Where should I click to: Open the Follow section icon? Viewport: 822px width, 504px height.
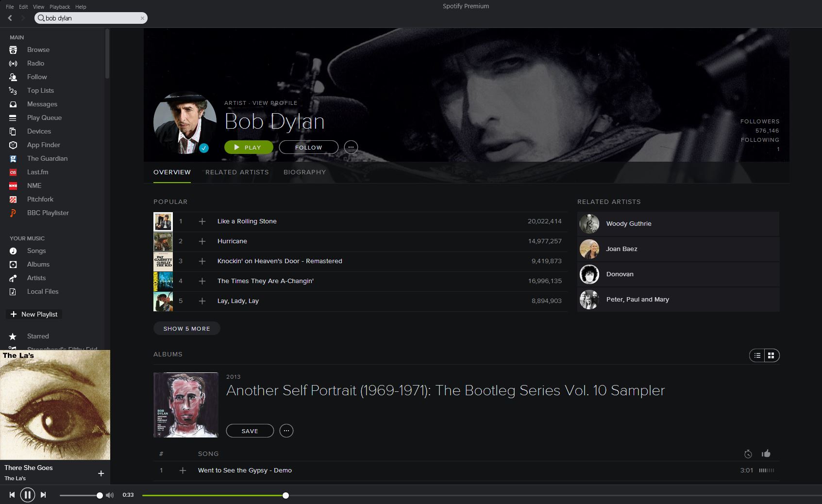pos(13,77)
